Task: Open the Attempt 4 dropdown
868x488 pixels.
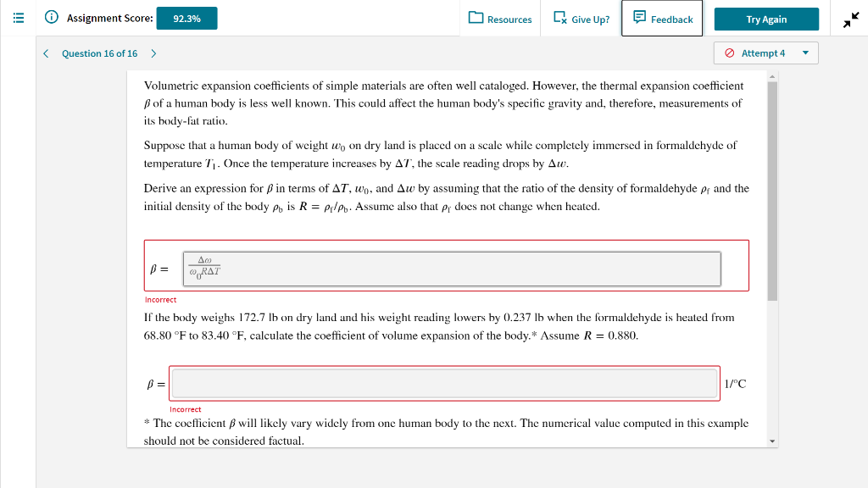Action: click(x=765, y=53)
